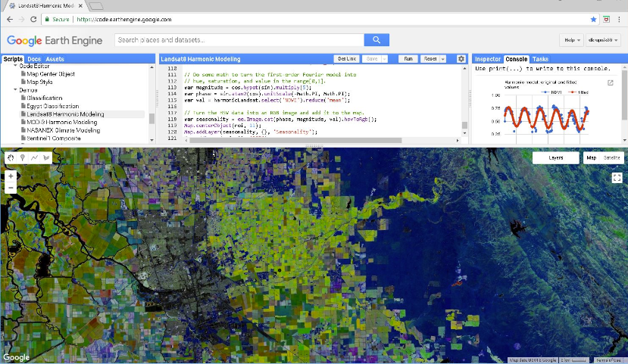Screen dimensions: 628x364
Task: Select Landsat8 Harmonic Modeling script
Action: (65, 114)
